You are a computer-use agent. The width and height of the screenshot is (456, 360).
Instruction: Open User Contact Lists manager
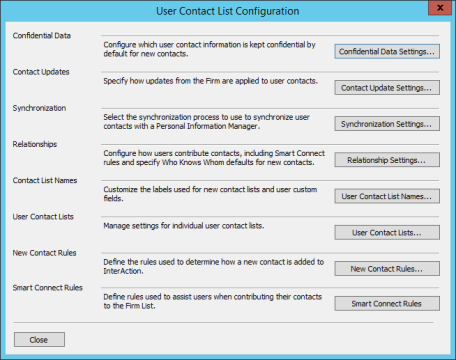tap(387, 233)
